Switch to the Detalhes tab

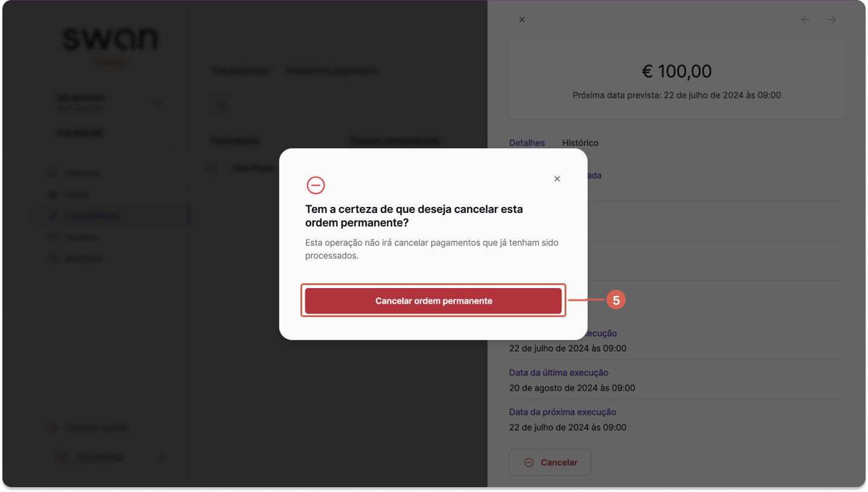coord(527,143)
